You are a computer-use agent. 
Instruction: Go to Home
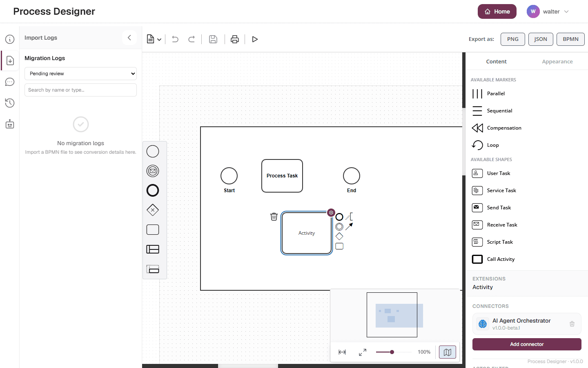pos(497,11)
